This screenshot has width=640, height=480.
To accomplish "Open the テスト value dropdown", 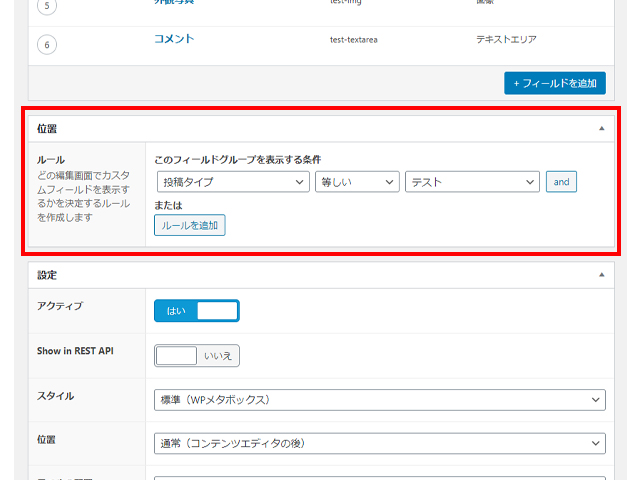I will coord(472,182).
